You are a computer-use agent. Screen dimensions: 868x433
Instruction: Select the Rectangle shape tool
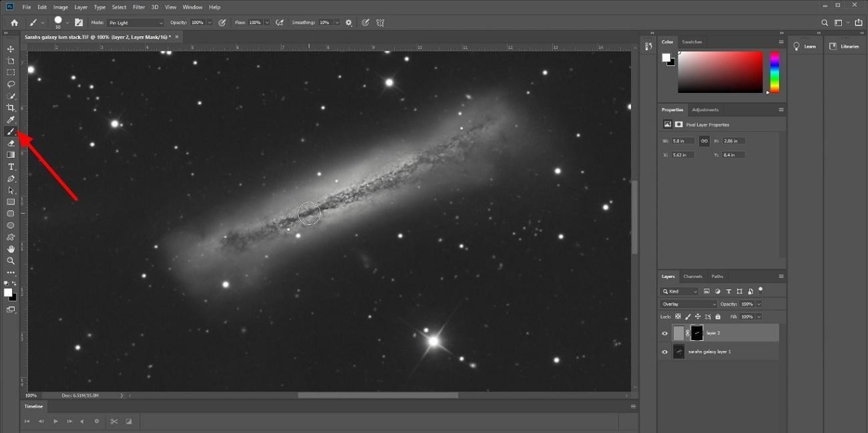(x=11, y=202)
